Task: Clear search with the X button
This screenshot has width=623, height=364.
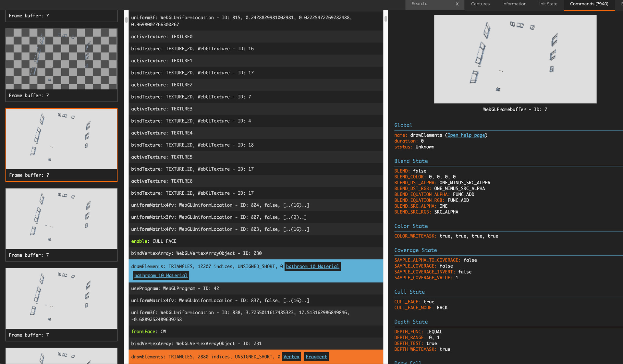Action: pos(457,4)
